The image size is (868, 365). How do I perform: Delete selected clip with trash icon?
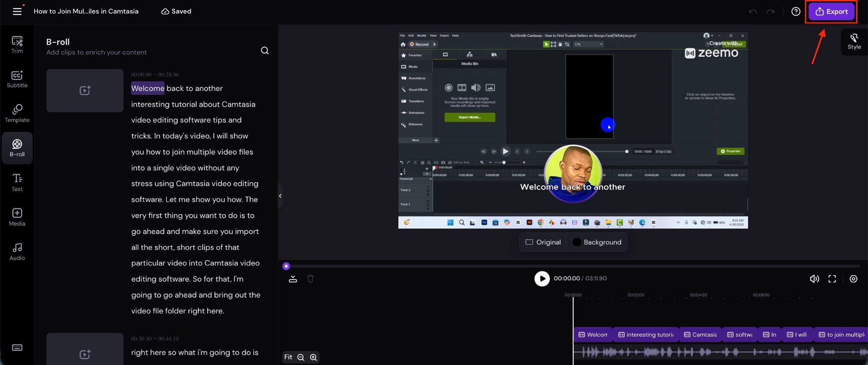point(310,279)
